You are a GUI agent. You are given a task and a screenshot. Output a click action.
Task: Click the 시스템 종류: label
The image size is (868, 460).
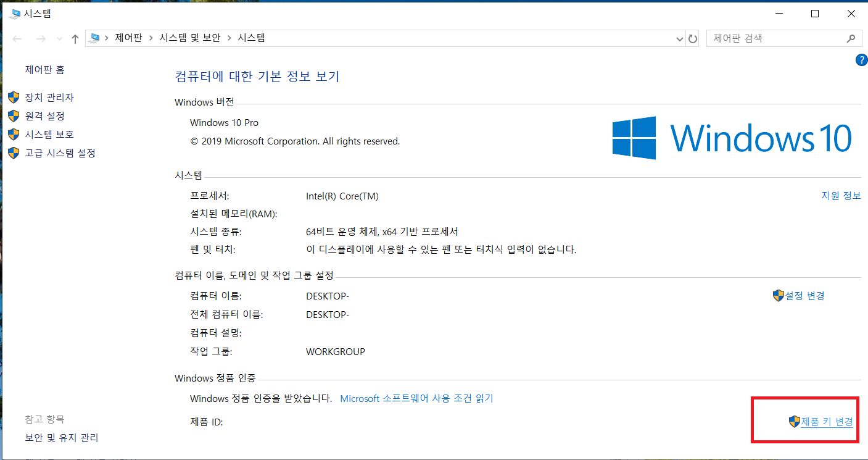coord(216,232)
